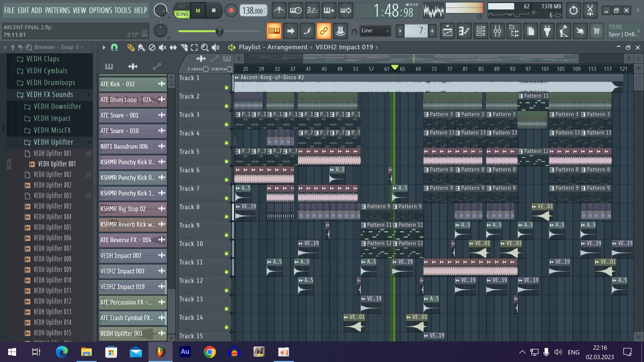Select the Slip tool in playlist
The width and height of the screenshot is (644, 362).
click(173, 47)
